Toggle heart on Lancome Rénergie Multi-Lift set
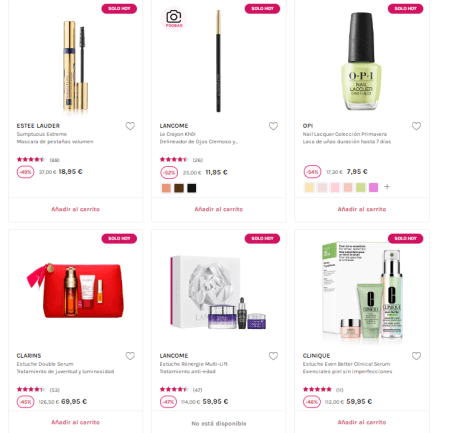475x433 pixels. coord(273,356)
